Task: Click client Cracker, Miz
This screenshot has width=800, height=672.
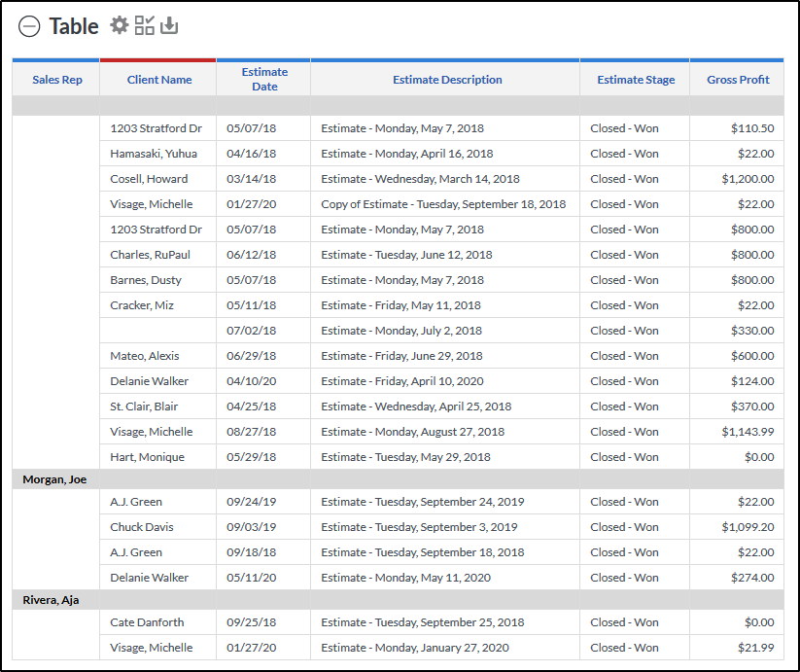Action: pos(142,305)
